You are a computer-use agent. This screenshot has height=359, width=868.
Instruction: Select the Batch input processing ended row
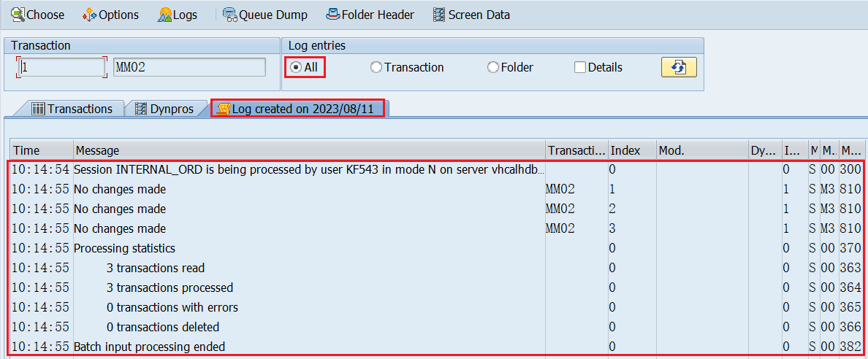[436, 347]
